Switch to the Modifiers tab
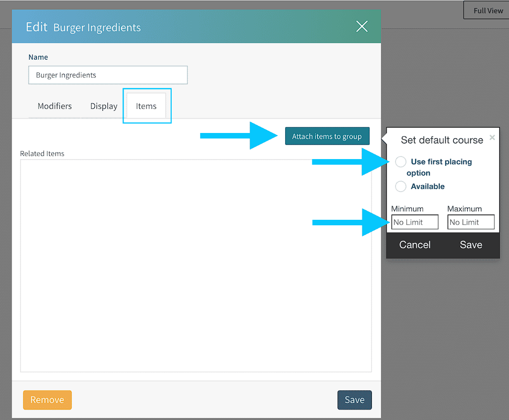The height and width of the screenshot is (420, 509). click(55, 106)
